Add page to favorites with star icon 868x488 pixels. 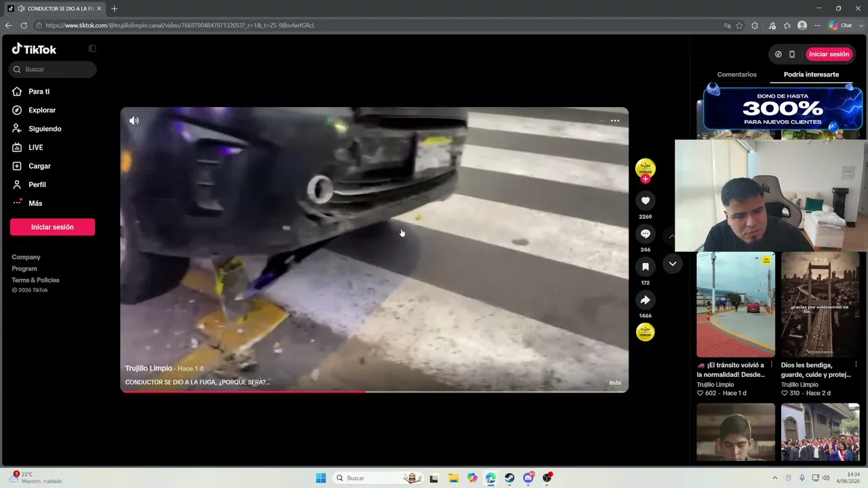coord(740,26)
